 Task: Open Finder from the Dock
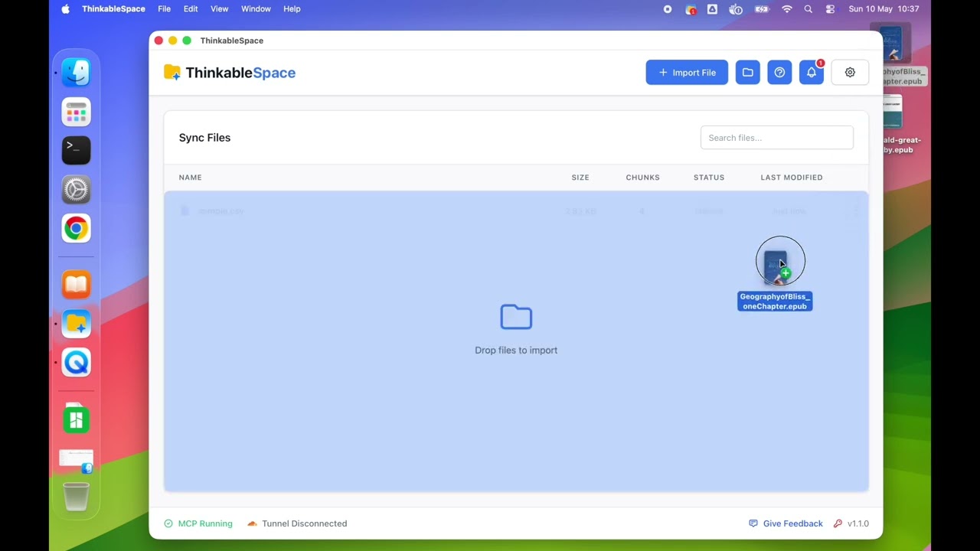pyautogui.click(x=77, y=73)
